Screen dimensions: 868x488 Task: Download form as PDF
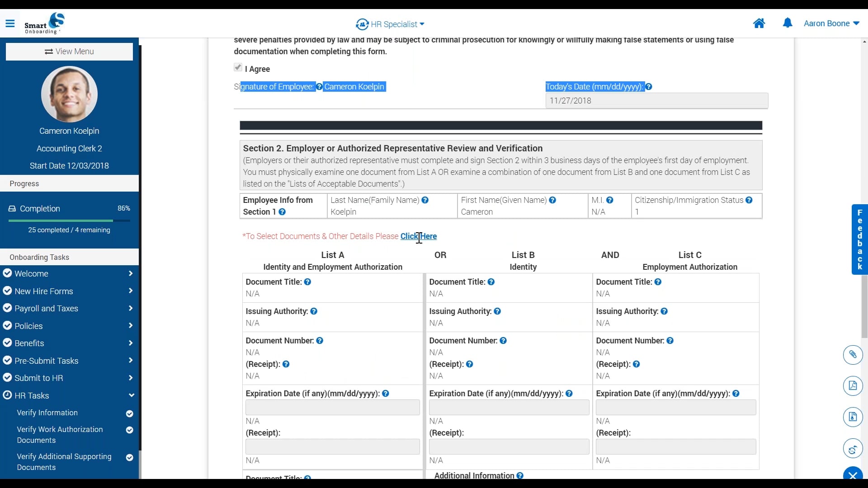point(853,386)
